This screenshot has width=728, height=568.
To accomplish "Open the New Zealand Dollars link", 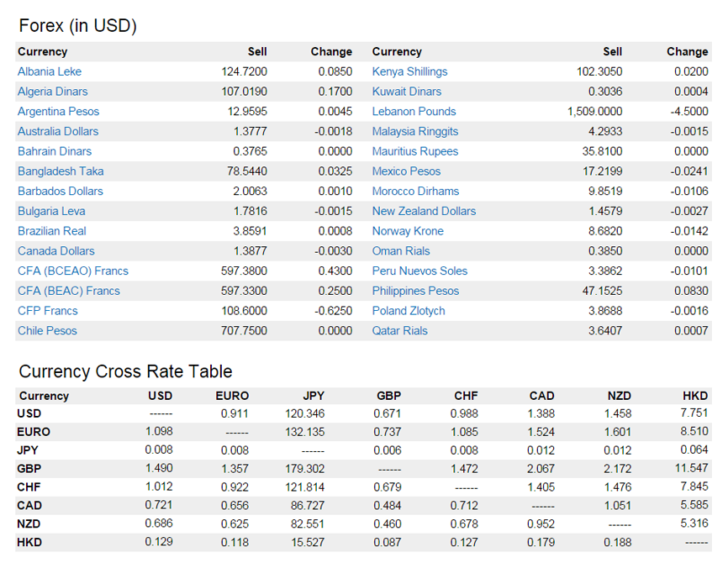I will 424,211.
